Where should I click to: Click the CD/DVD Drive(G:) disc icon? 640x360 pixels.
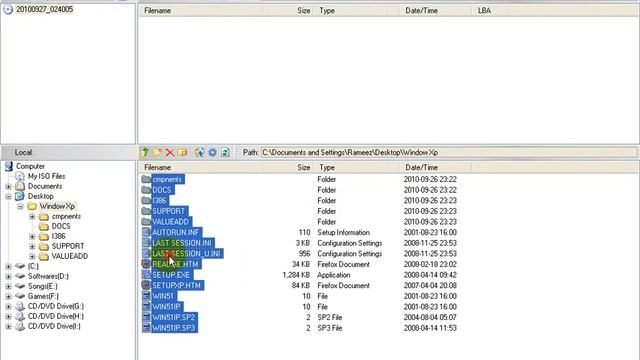20,306
